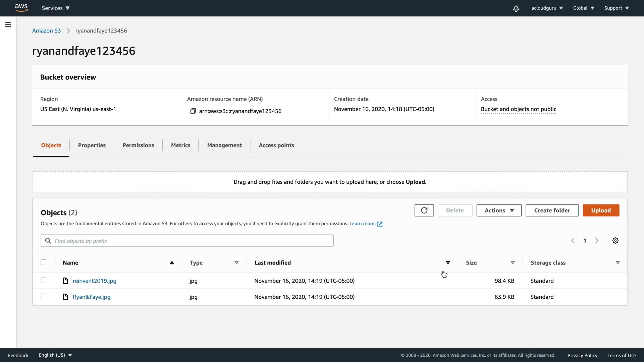The height and width of the screenshot is (362, 644).
Task: Check the reinvent2019.jpg row checkbox
Action: tap(44, 281)
